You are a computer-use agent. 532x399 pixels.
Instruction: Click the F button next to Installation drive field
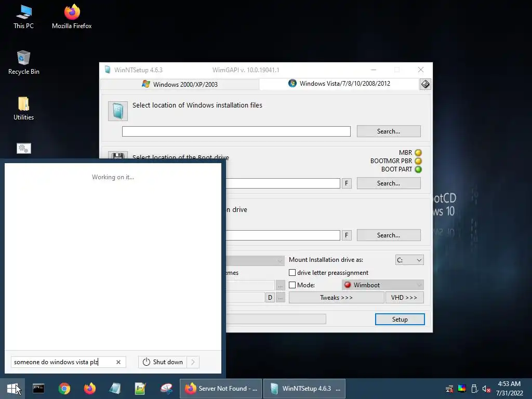347,235
